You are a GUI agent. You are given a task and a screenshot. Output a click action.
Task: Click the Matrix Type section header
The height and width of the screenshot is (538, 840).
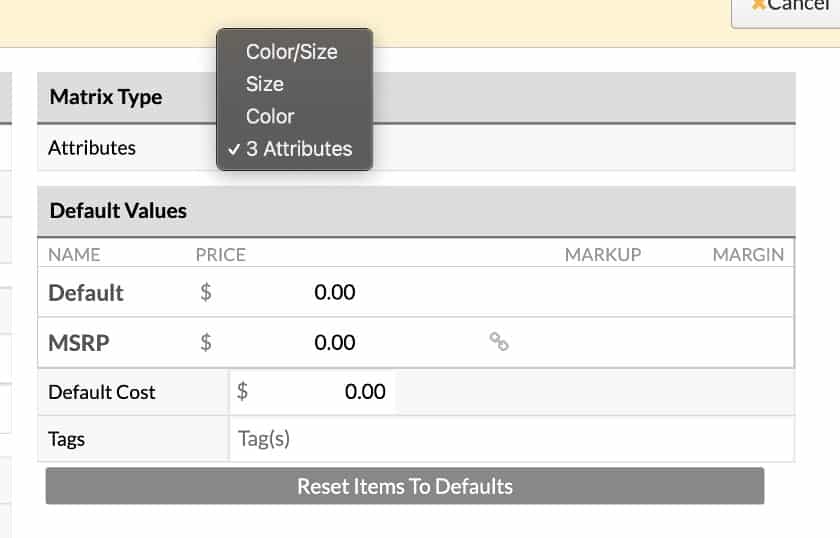pos(106,97)
